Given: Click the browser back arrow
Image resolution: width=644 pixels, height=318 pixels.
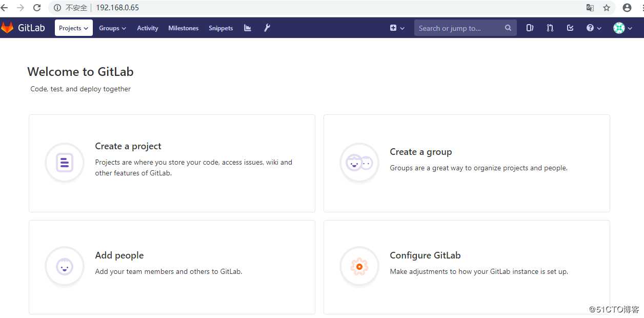Looking at the screenshot, I should click(5, 8).
